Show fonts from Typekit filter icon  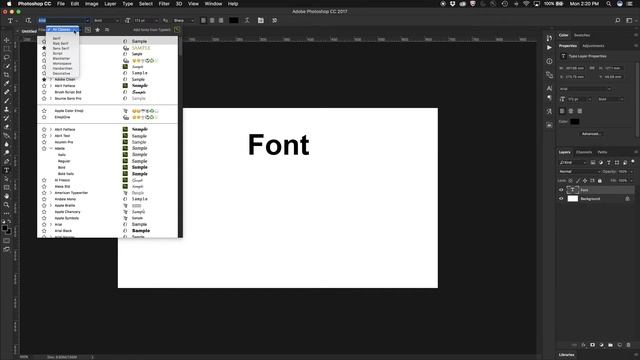pyautogui.click(x=88, y=30)
